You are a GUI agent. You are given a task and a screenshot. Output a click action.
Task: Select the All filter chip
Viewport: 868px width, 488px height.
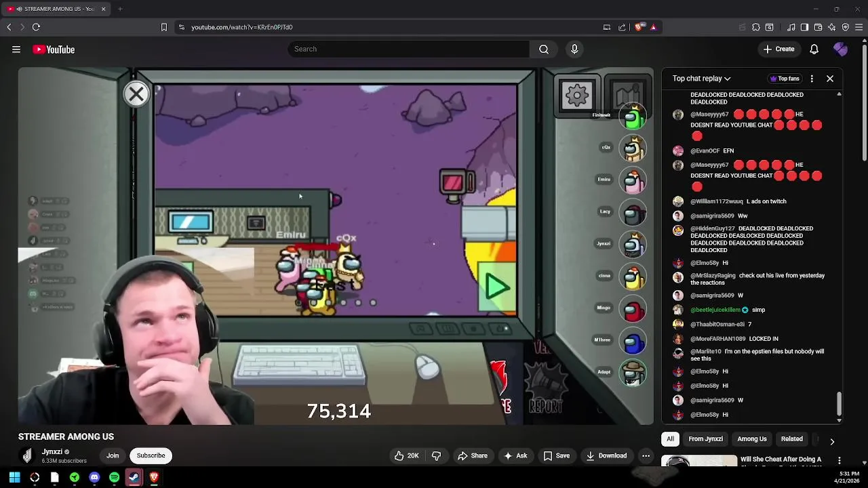(x=670, y=439)
